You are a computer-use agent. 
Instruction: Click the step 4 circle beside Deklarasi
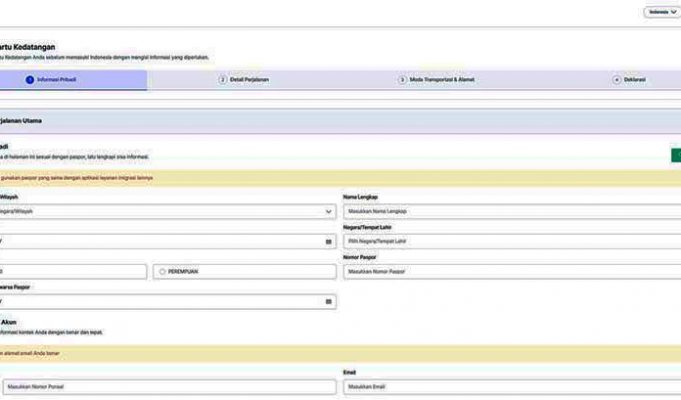click(617, 79)
